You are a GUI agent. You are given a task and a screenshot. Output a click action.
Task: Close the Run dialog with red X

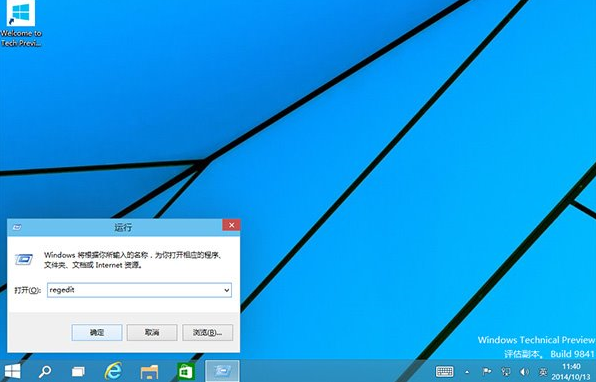tap(231, 225)
